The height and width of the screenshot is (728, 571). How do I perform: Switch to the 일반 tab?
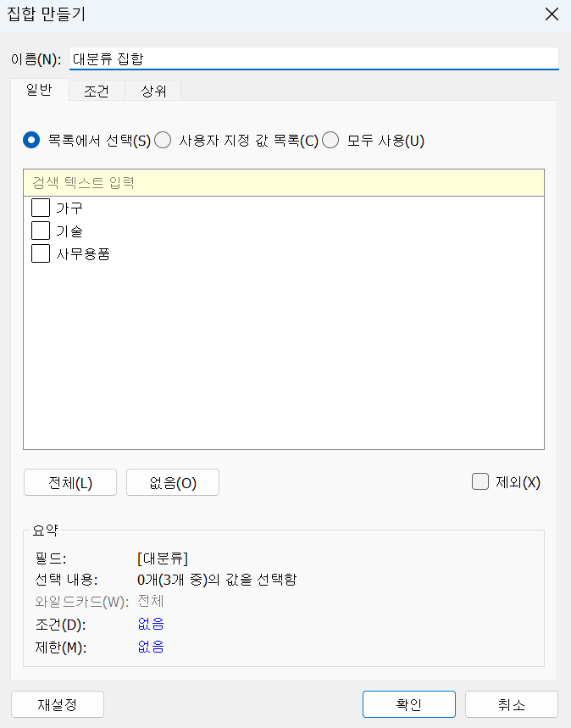(40, 91)
